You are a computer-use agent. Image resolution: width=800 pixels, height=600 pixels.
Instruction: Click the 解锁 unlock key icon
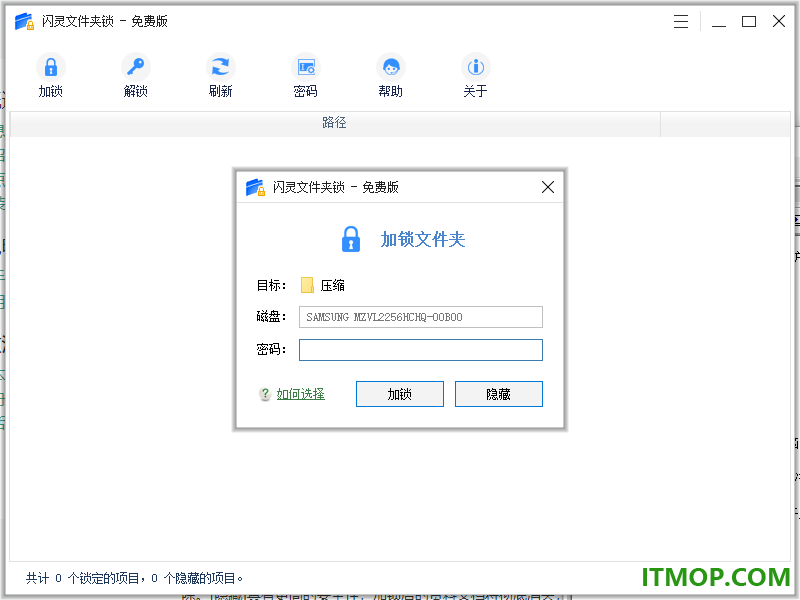(136, 67)
